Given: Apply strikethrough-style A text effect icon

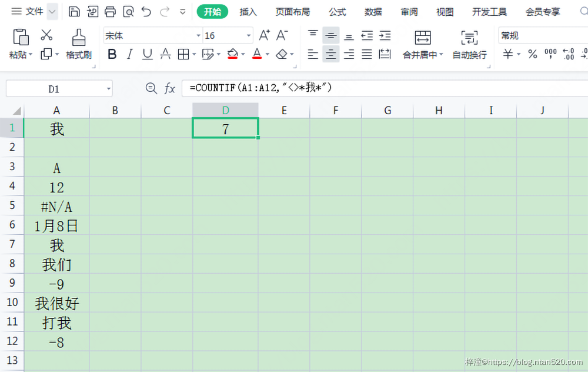Looking at the screenshot, I should tap(165, 54).
